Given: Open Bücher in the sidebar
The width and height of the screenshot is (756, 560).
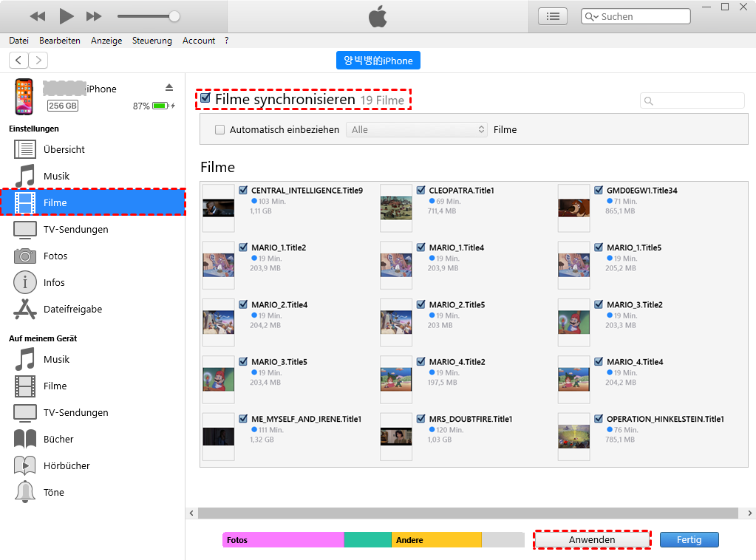Looking at the screenshot, I should (92, 439).
